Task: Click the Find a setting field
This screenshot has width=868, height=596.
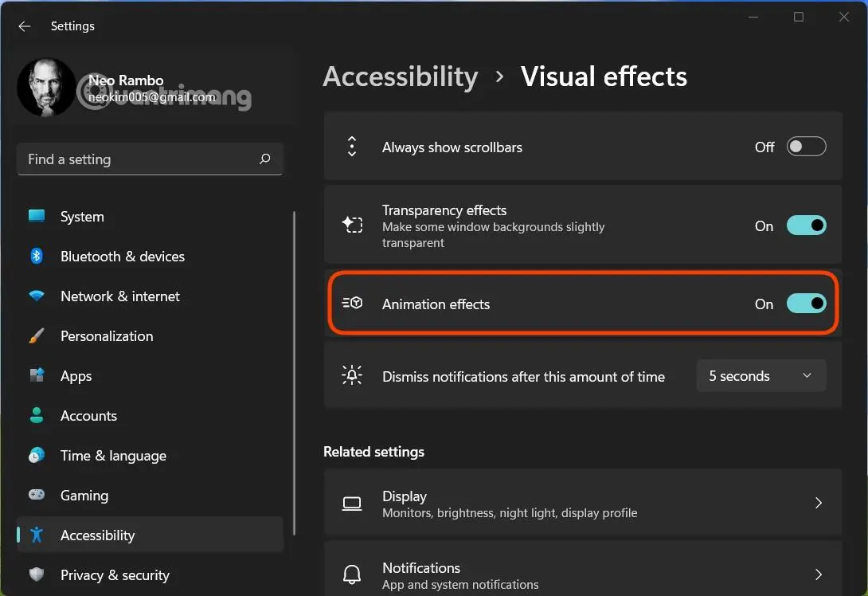Action: 150,159
